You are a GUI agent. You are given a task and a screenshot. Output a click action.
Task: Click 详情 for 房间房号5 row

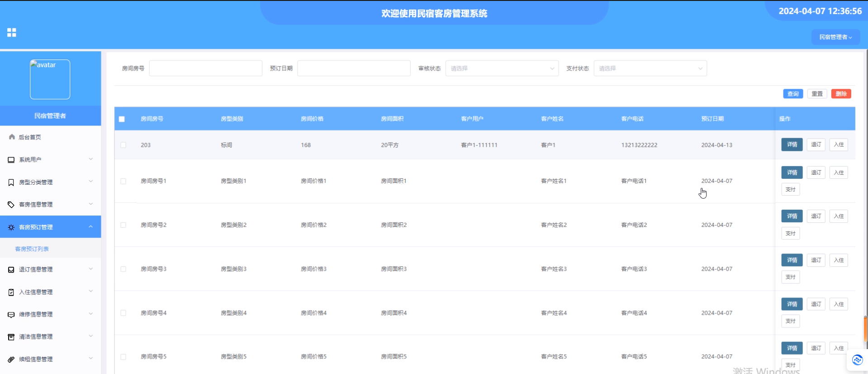(x=792, y=348)
